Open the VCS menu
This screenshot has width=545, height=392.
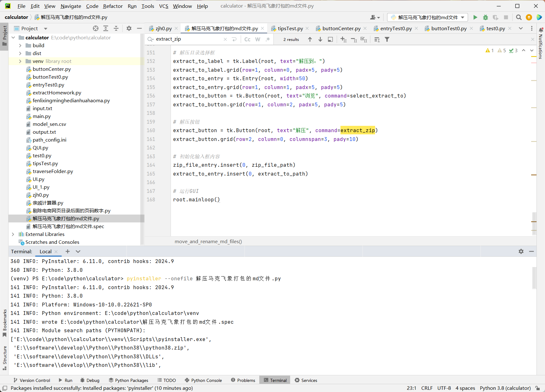click(x=164, y=6)
